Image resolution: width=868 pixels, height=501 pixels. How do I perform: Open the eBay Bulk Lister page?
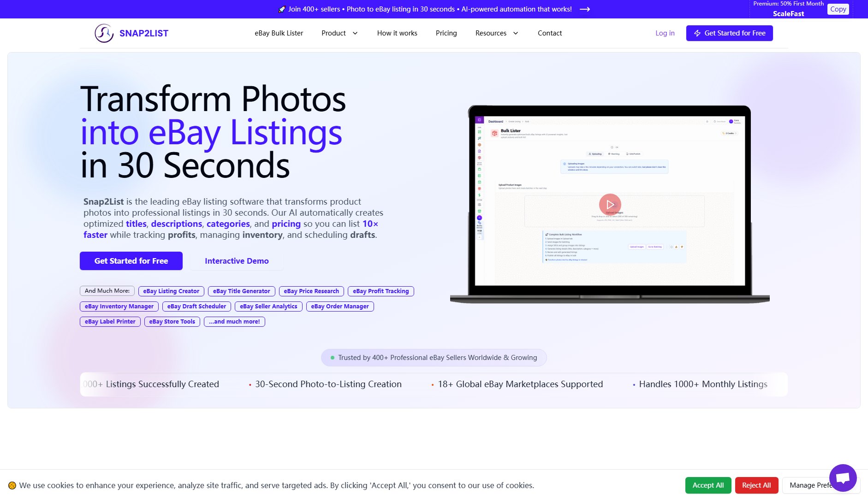point(279,33)
